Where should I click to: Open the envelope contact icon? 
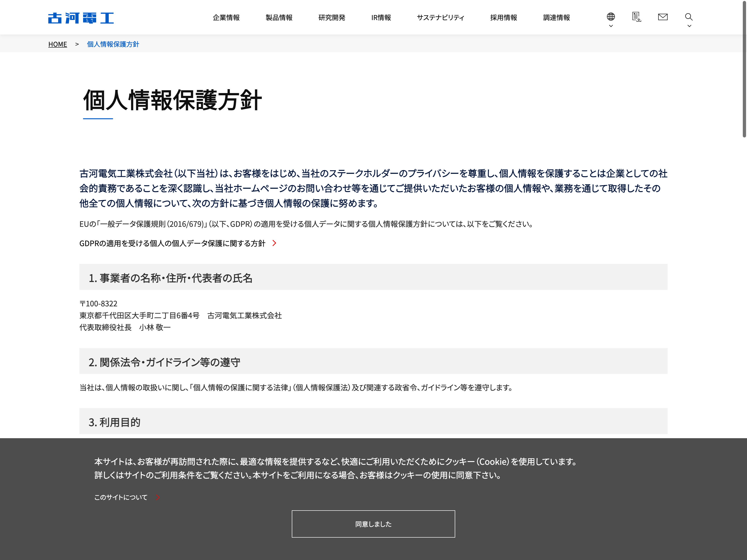(662, 17)
